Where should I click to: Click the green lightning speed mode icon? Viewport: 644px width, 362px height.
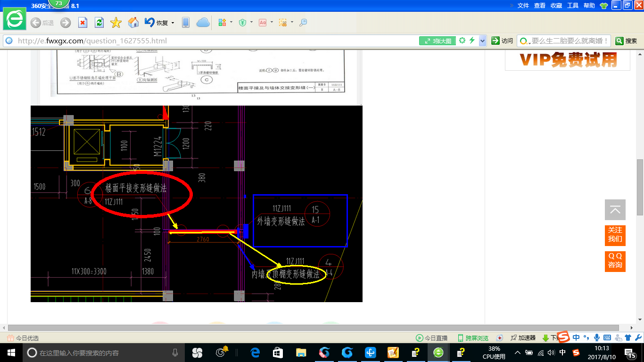(x=472, y=41)
